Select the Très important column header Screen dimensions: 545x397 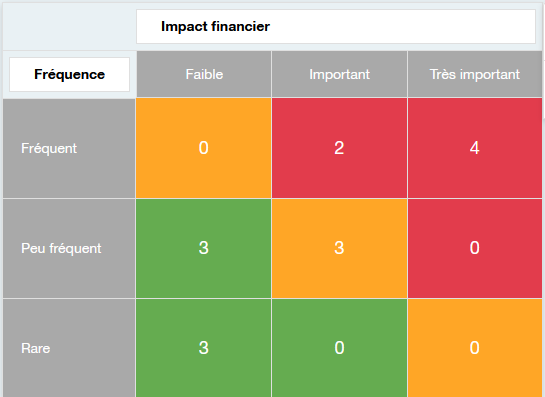click(x=475, y=74)
